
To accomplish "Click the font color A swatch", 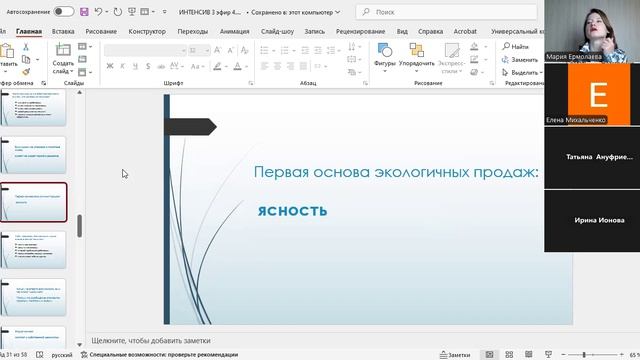I will (x=238, y=66).
